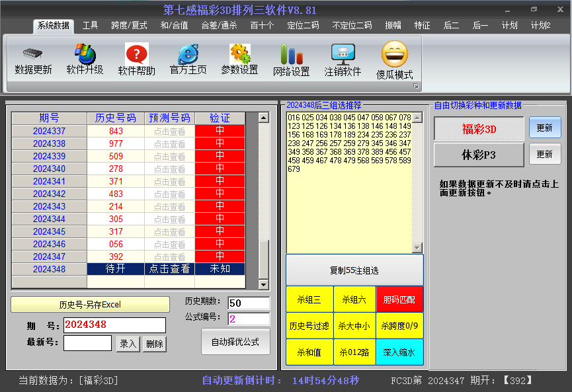Switch to 定位二码 tab
The image size is (572, 392).
[x=303, y=26]
